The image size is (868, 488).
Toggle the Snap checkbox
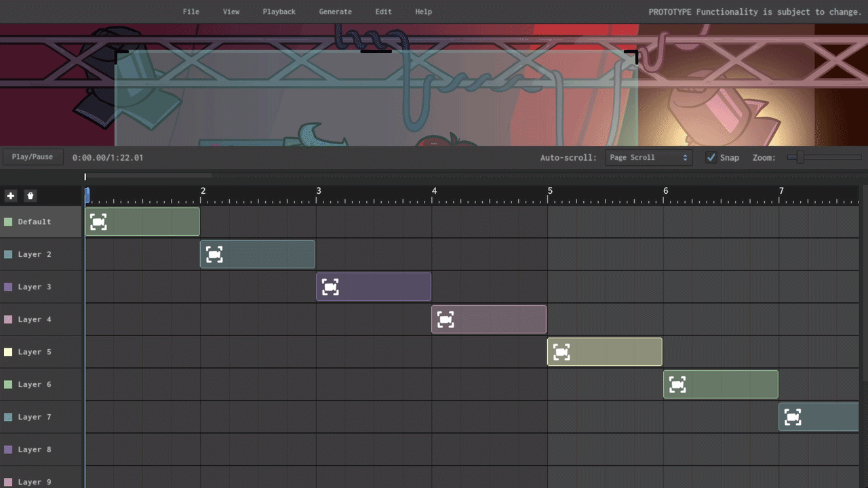[x=711, y=157]
